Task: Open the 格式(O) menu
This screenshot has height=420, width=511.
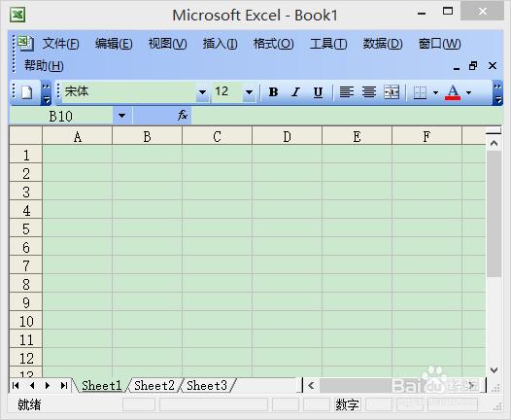Action: point(273,44)
